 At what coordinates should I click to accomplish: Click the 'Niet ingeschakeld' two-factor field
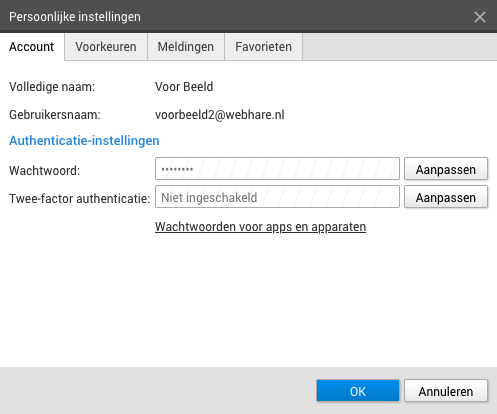coord(277,197)
